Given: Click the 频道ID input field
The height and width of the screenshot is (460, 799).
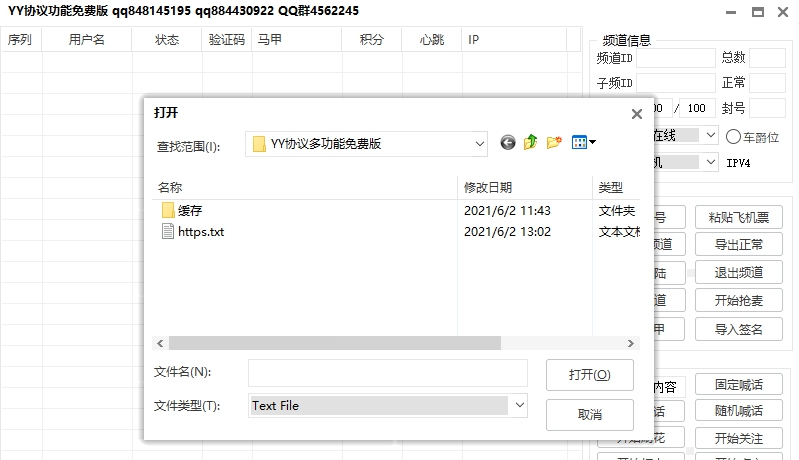Looking at the screenshot, I should click(676, 58).
